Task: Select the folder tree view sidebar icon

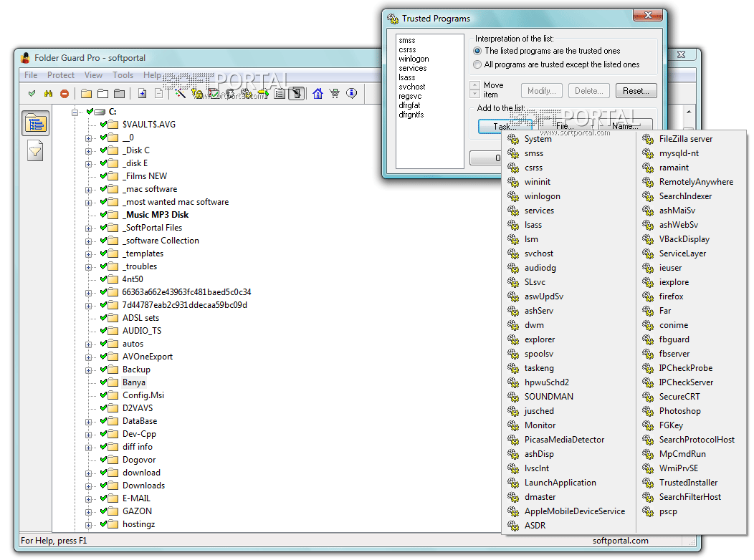Action: click(36, 124)
